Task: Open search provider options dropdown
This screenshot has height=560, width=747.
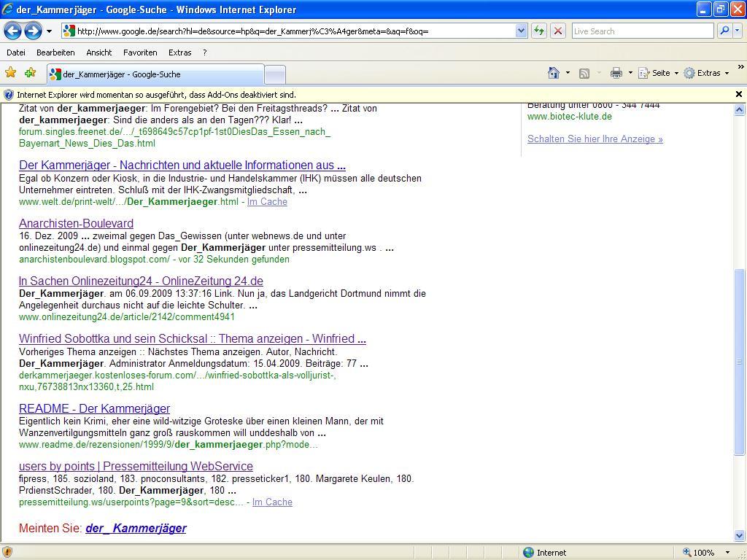Action: coord(738,31)
